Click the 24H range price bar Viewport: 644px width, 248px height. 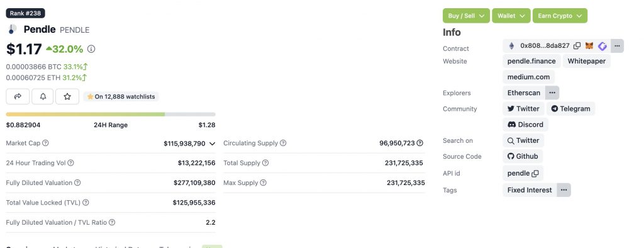pyautogui.click(x=111, y=115)
